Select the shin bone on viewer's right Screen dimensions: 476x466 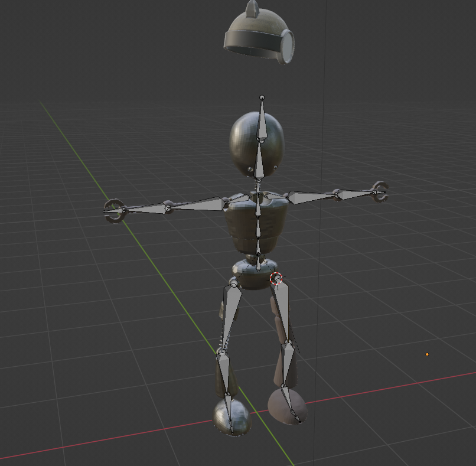pyautogui.click(x=287, y=364)
